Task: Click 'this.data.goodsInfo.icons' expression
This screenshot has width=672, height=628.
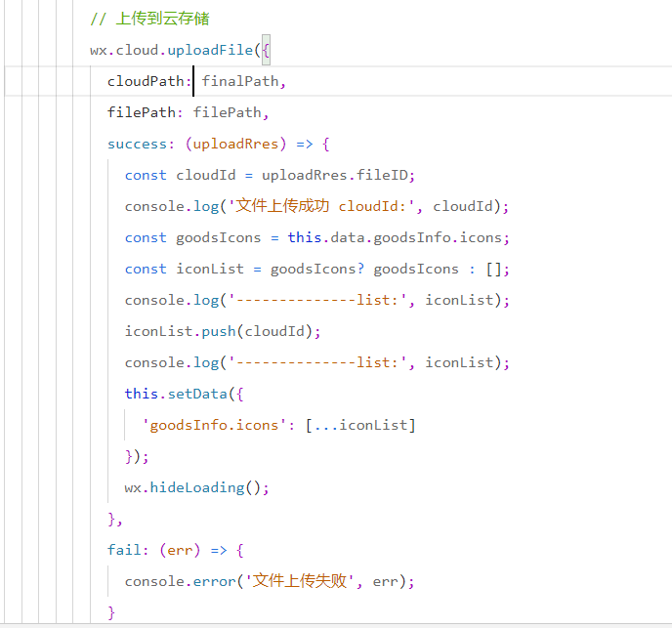Action: [x=395, y=237]
